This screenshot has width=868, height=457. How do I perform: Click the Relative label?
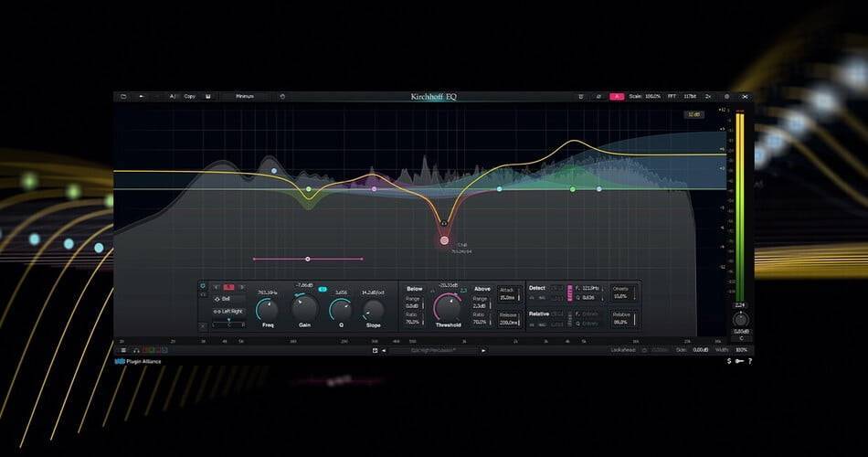coord(539,314)
